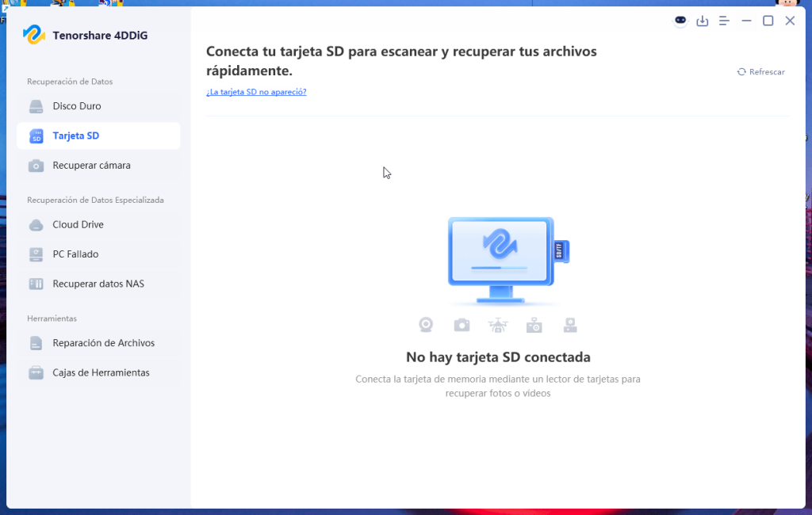Close the 4DDiG window
Viewport: 812px width, 515px height.
(790, 21)
